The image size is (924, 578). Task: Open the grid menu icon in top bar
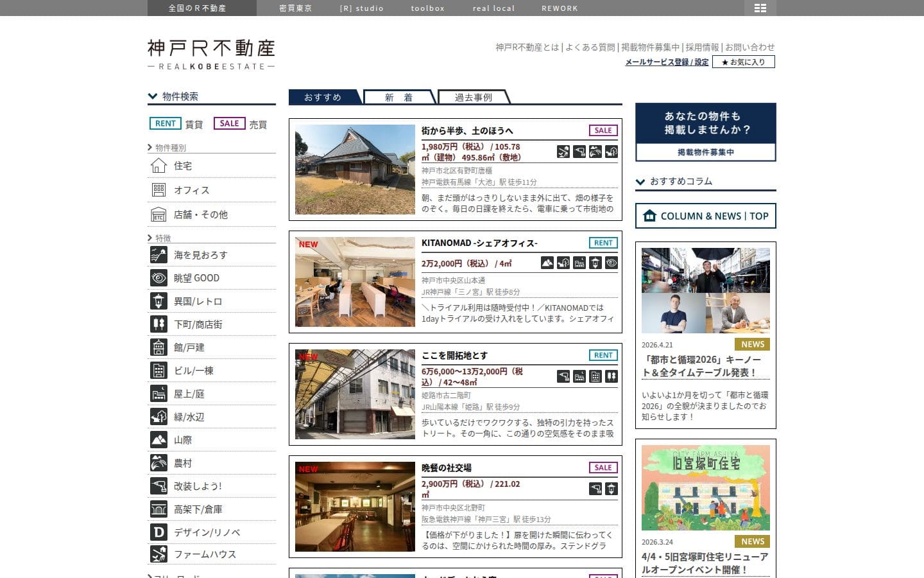760,8
